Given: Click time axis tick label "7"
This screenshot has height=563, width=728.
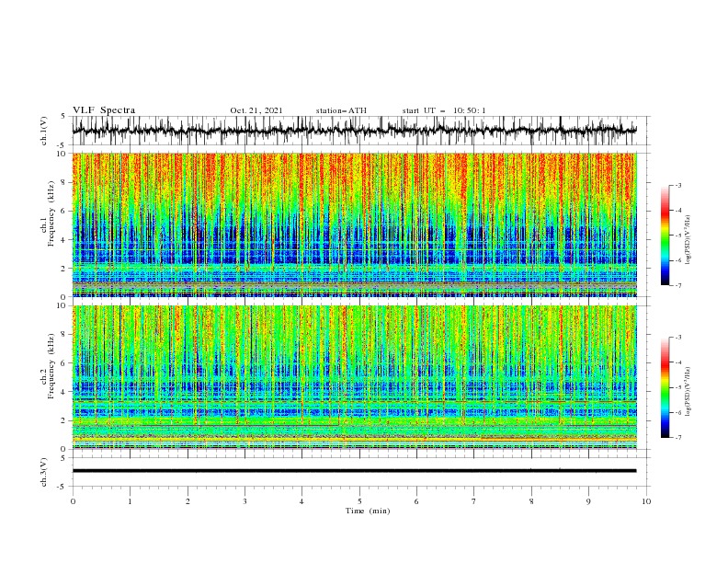Looking at the screenshot, I should [x=474, y=501].
